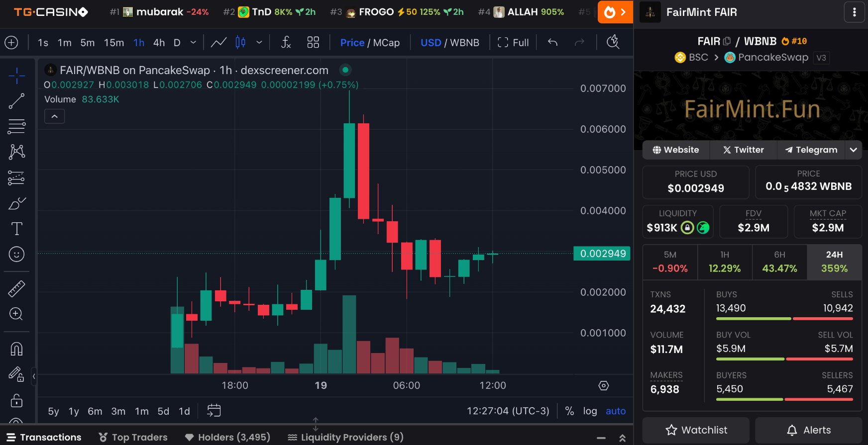Switch to Full screen chart
868x445 pixels.
(513, 43)
